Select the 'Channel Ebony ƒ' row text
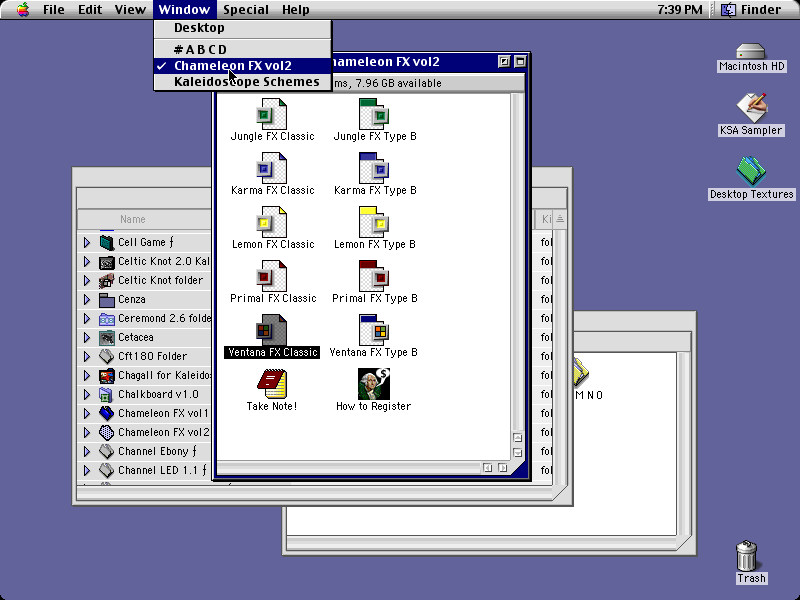 157,452
